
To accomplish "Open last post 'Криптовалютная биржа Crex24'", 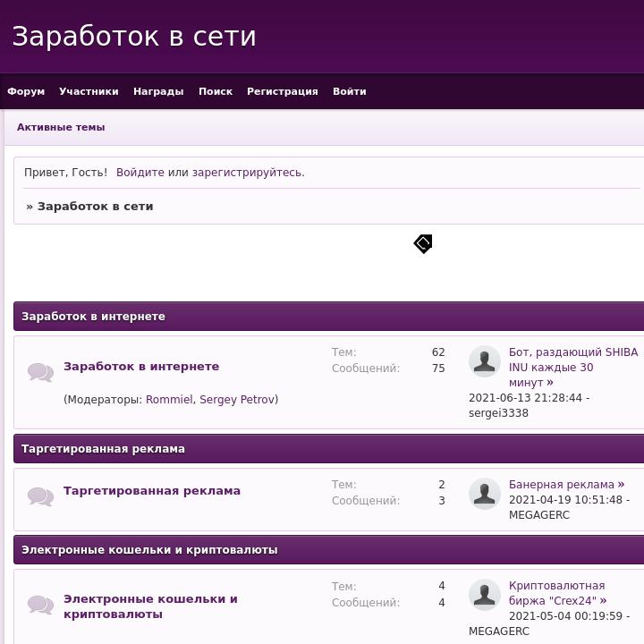I will [x=557, y=593].
